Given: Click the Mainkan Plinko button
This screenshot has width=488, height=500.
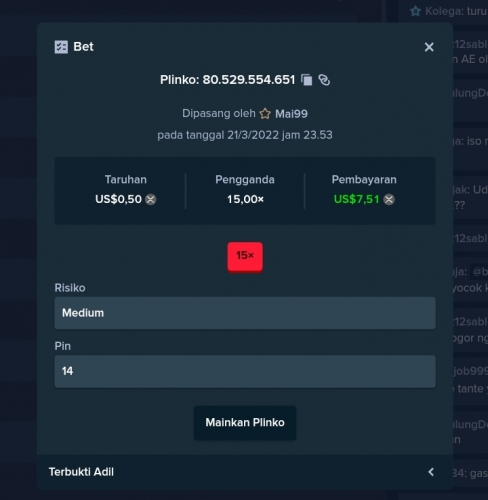Looking at the screenshot, I should [245, 422].
